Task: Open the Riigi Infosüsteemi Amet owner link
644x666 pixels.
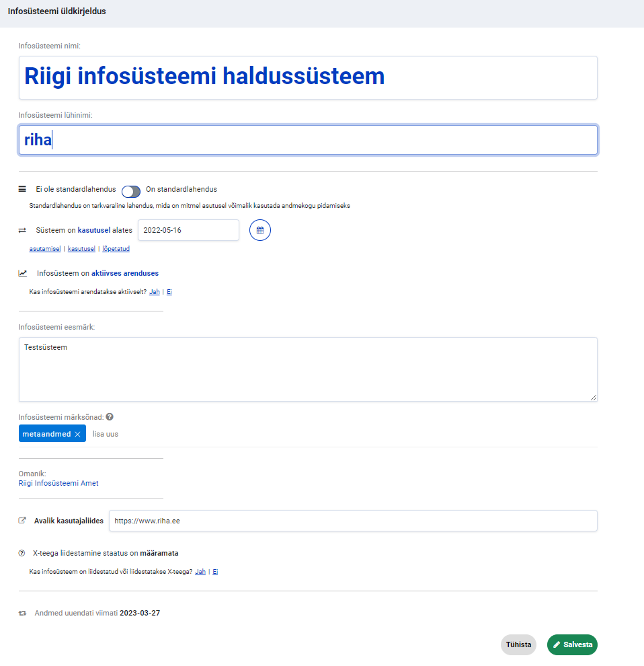Action: pyautogui.click(x=58, y=483)
